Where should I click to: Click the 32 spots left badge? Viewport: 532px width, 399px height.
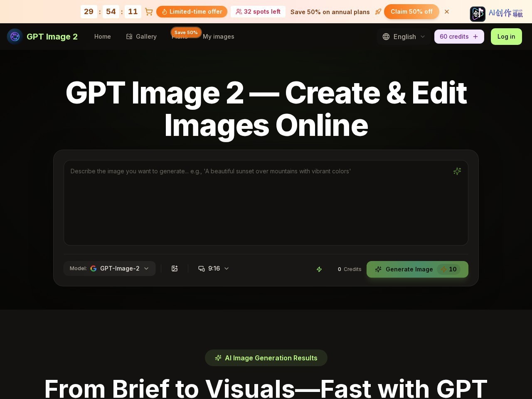pyautogui.click(x=258, y=12)
